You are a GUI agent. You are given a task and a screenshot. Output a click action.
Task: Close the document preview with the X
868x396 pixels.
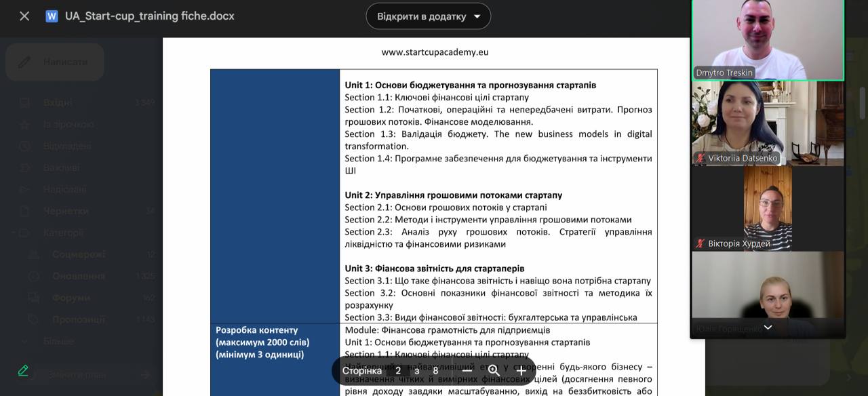coord(24,16)
